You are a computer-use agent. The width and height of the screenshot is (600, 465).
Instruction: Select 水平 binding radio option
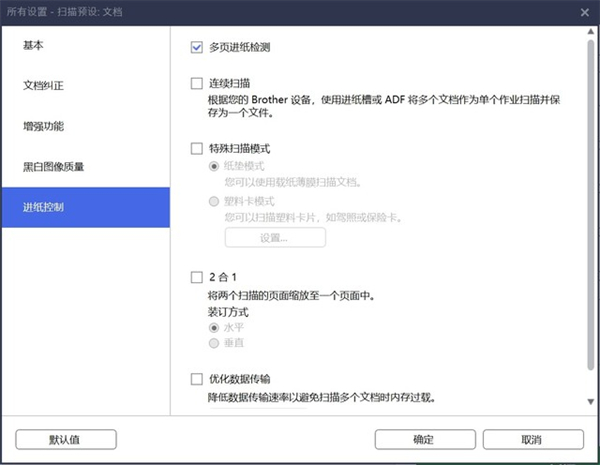coord(213,327)
